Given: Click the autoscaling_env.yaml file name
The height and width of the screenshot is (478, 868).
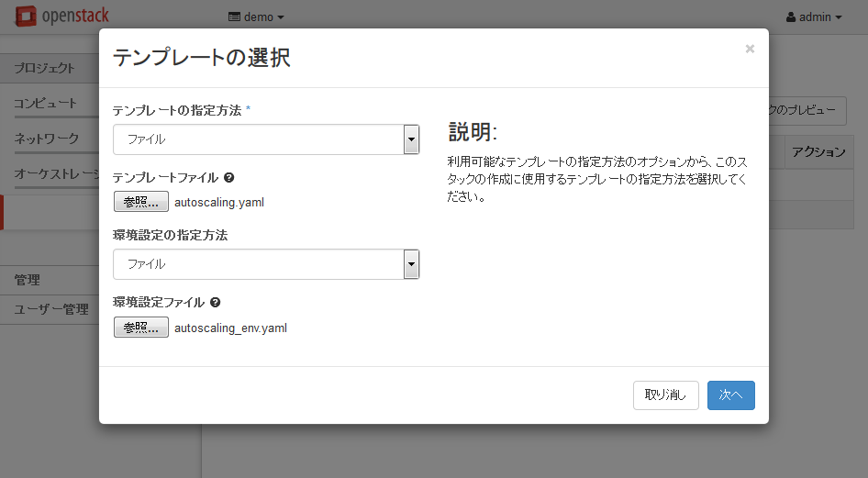Looking at the screenshot, I should point(230,328).
